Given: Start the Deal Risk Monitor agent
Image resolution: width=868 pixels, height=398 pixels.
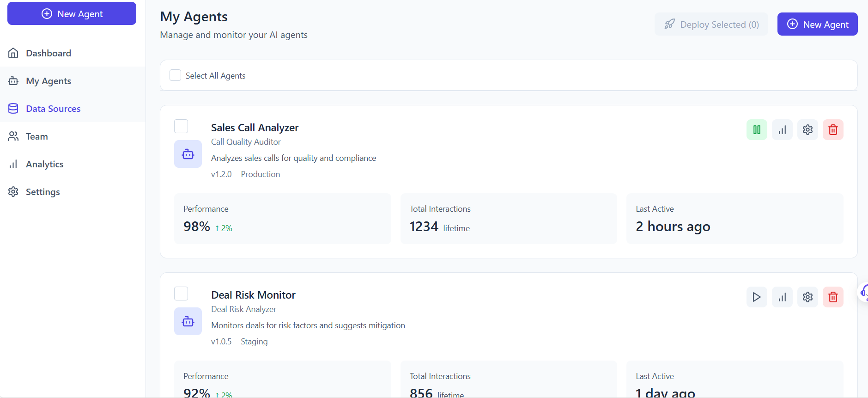Looking at the screenshot, I should click(x=756, y=297).
